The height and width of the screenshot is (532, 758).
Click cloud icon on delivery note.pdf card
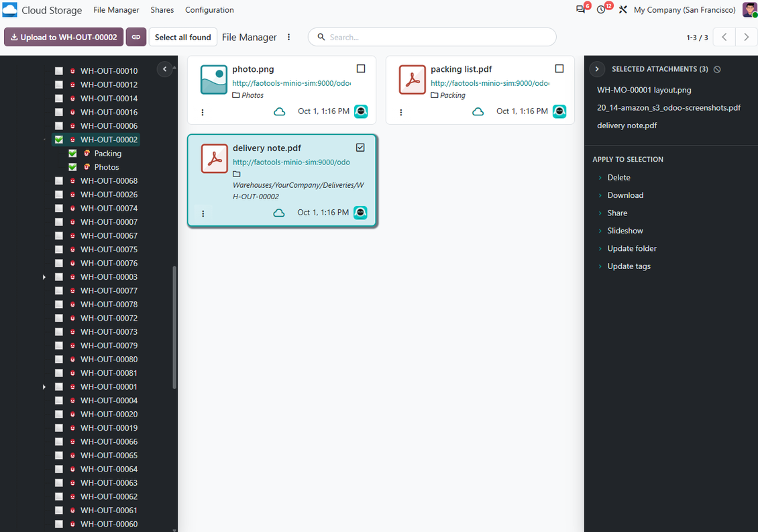click(279, 213)
